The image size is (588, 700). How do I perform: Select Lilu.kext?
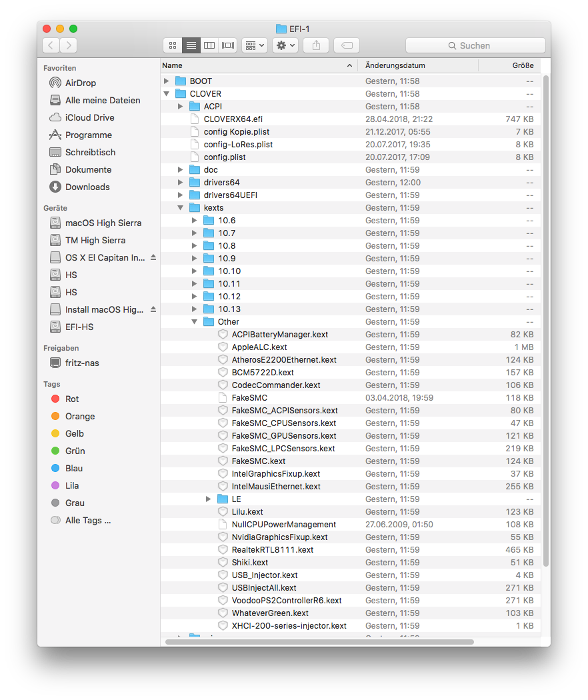pyautogui.click(x=351, y=512)
